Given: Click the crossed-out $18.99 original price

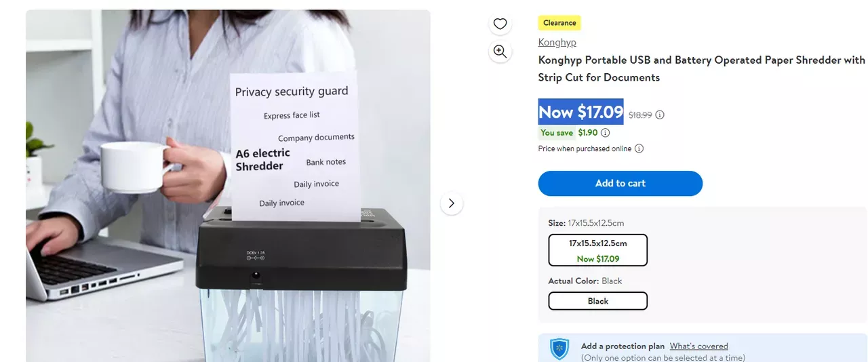Looking at the screenshot, I should [640, 115].
